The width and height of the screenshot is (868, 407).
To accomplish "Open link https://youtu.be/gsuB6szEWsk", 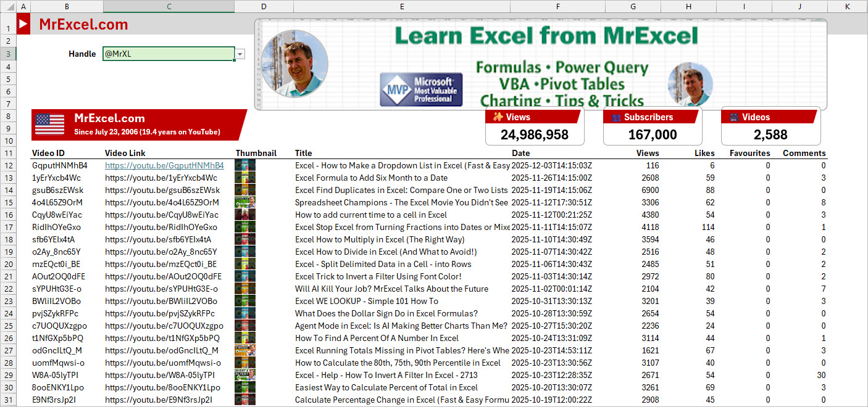I will [x=162, y=190].
